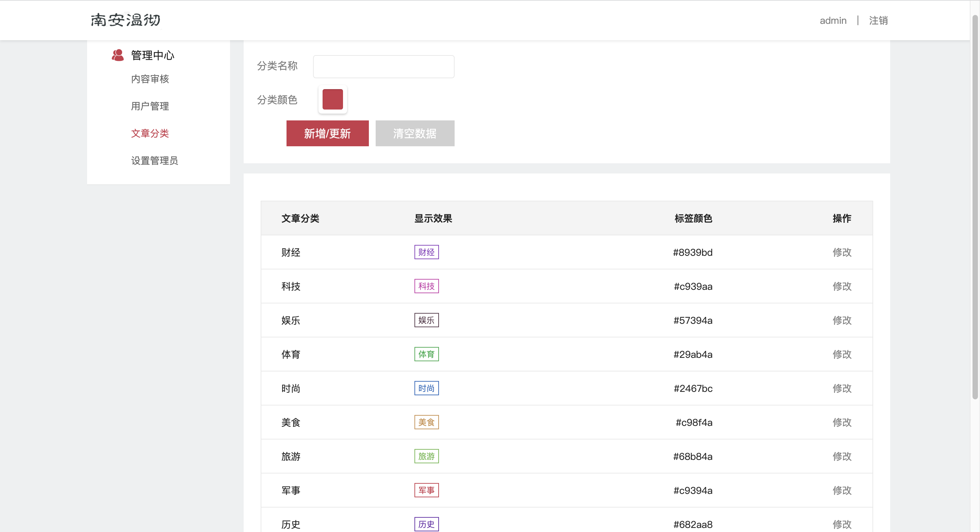Image resolution: width=980 pixels, height=532 pixels.
Task: Click the 南安温彻 site logo
Action: click(x=126, y=20)
